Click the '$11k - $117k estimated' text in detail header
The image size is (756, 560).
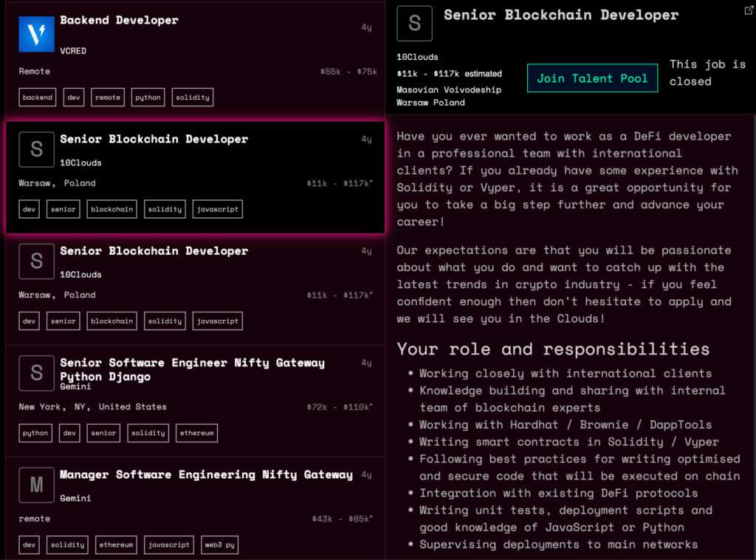coord(450,74)
